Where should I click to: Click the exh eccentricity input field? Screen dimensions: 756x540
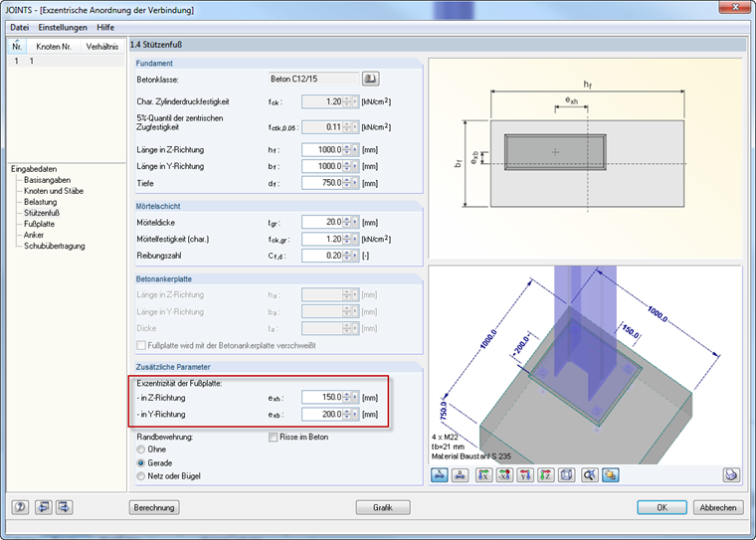[x=322, y=397]
